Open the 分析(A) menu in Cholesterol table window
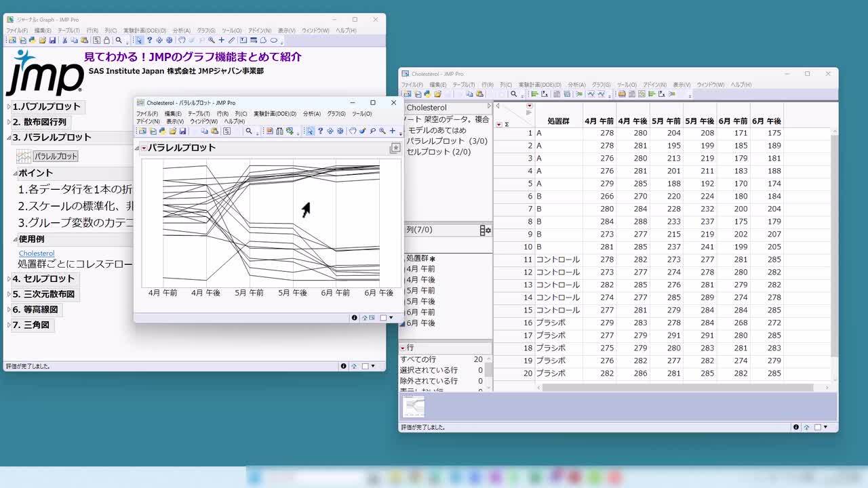This screenshot has width=868, height=488. pyautogui.click(x=576, y=85)
